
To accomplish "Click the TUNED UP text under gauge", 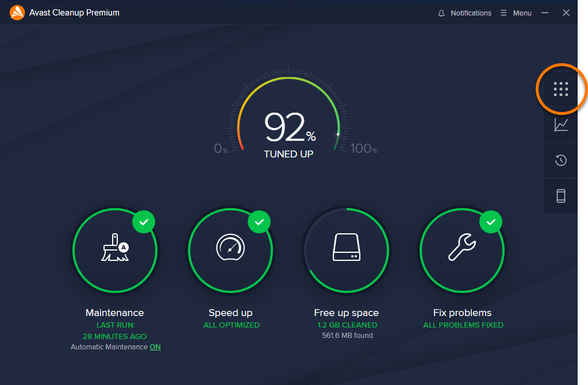I will click(289, 154).
